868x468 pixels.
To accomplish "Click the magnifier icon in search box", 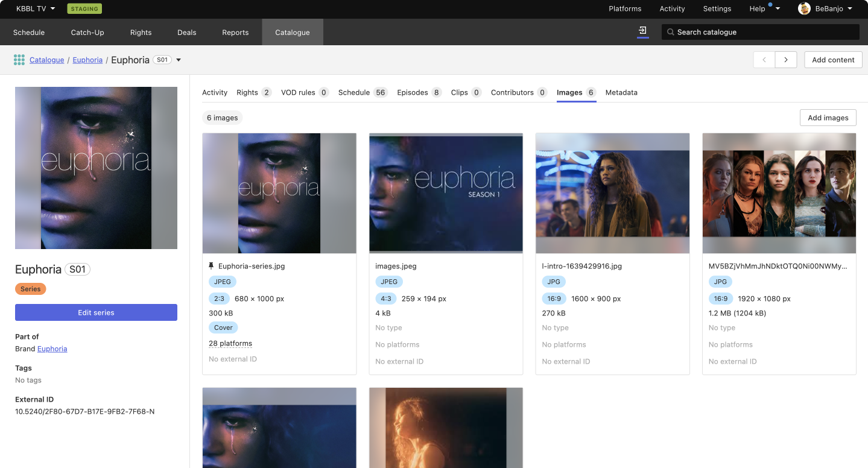I will coord(670,32).
